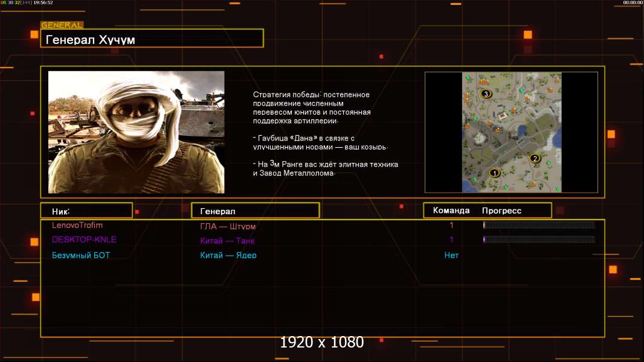This screenshot has width=644, height=362.
Task: Click the GENERAL tab label
Action: pyautogui.click(x=62, y=25)
